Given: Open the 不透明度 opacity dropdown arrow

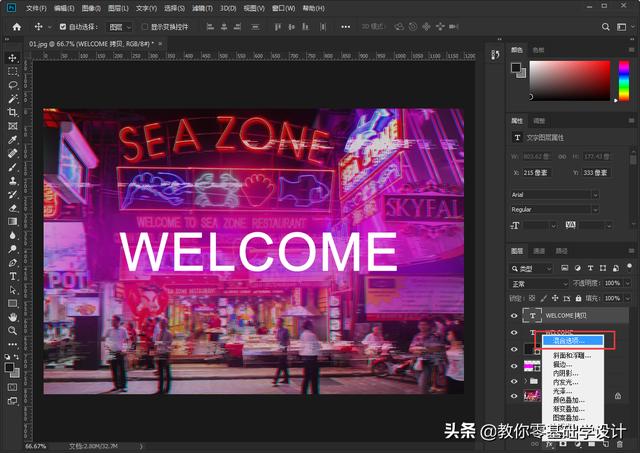Looking at the screenshot, I should (627, 283).
